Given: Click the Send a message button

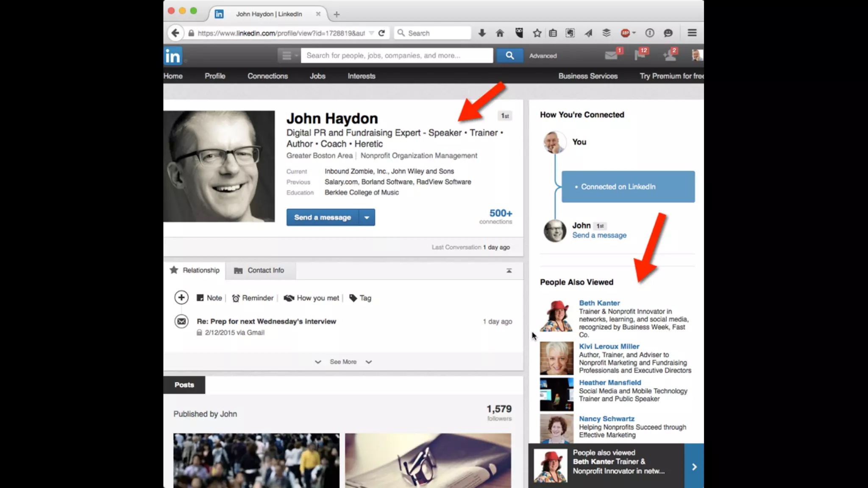Looking at the screenshot, I should pos(323,217).
